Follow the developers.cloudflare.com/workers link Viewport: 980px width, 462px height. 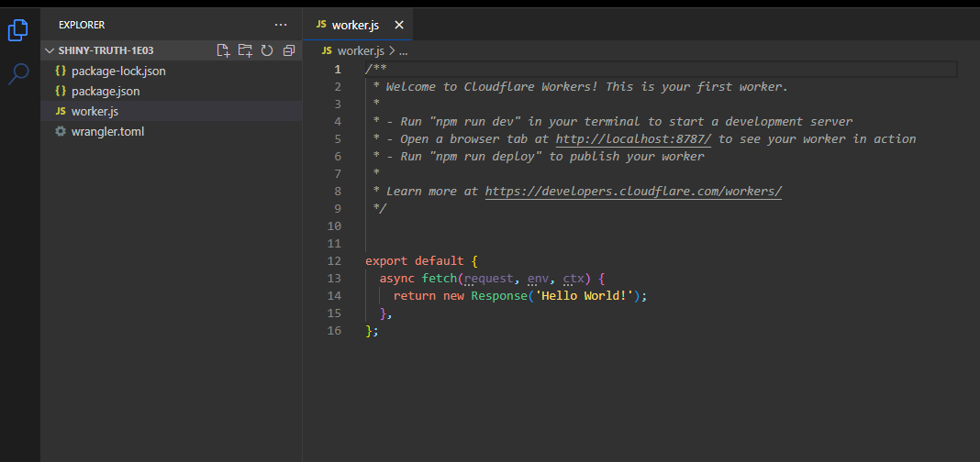click(x=634, y=191)
